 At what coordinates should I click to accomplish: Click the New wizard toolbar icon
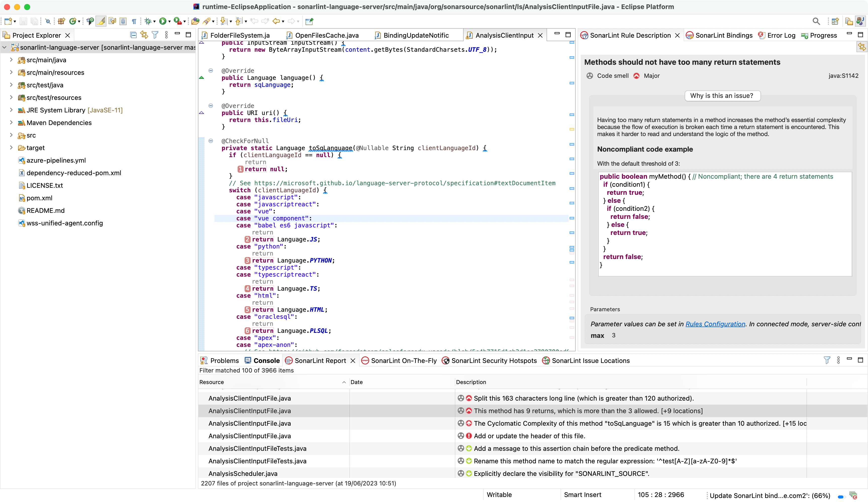pyautogui.click(x=8, y=21)
